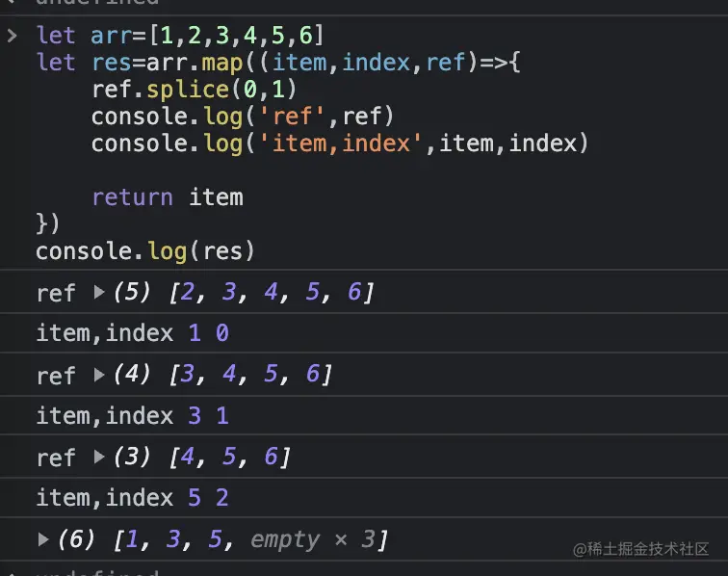Expand the (4) [3, 4, 5, 6] array
This screenshot has height=576, width=728.
tap(99, 375)
